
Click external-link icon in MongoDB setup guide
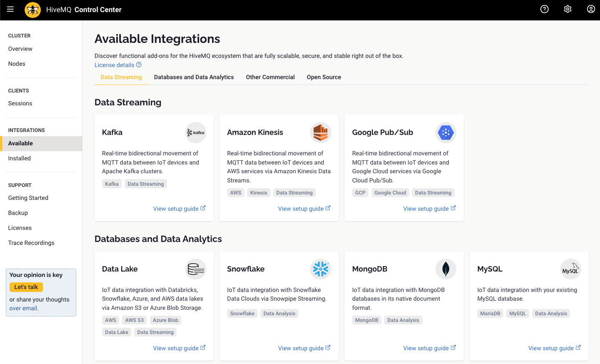[453, 347]
